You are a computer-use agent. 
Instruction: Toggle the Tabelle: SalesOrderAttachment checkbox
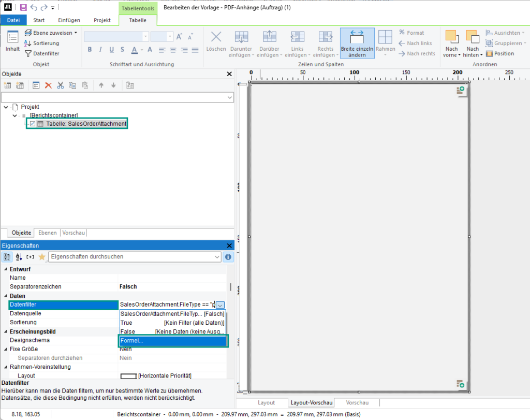32,123
